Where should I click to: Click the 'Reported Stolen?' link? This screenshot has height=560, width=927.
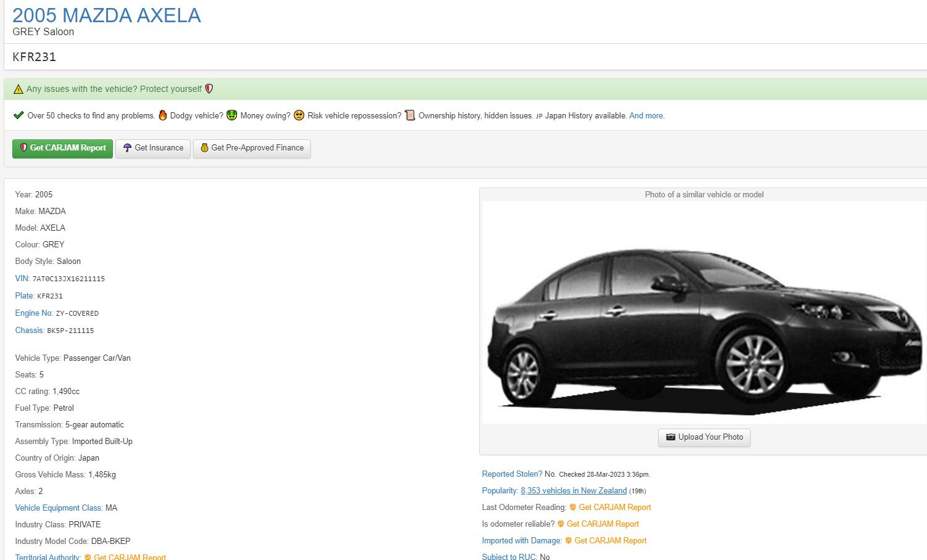(512, 474)
